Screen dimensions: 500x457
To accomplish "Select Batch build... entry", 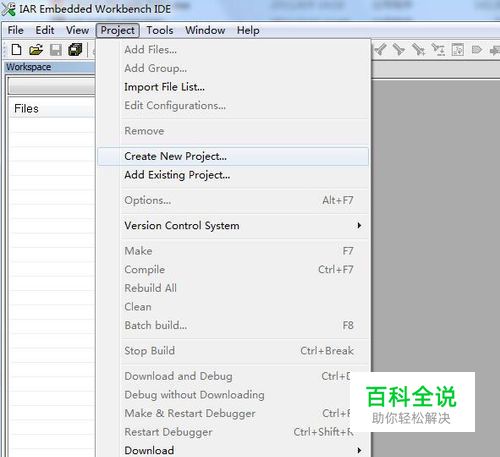I will point(233,326).
